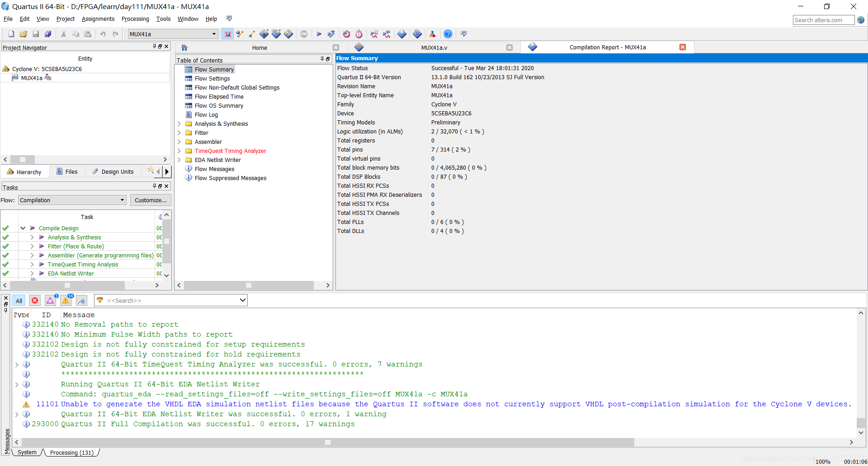Image resolution: width=868 pixels, height=466 pixels.
Task: Toggle the All messages filter
Action: pyautogui.click(x=19, y=300)
